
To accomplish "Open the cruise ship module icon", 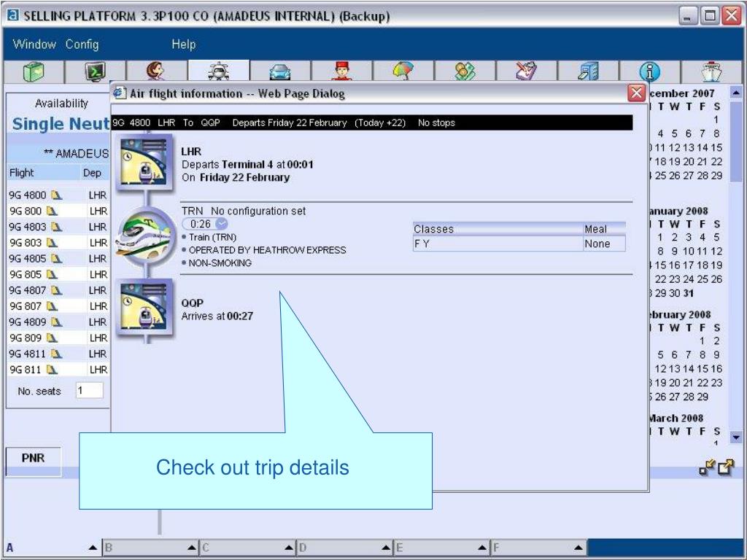I will (712, 71).
